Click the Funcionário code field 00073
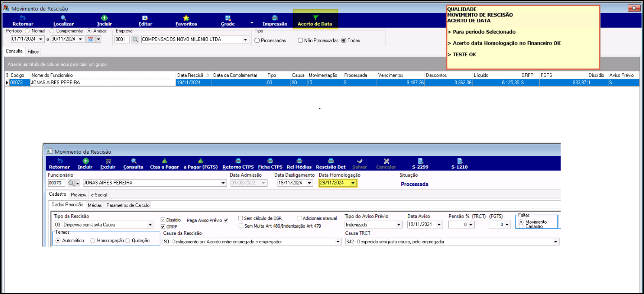 click(56, 183)
